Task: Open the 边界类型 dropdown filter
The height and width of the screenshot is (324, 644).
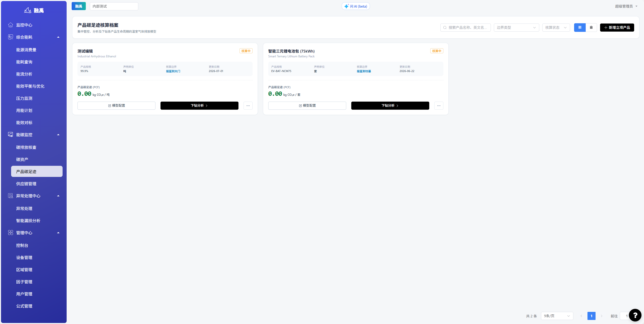Action: pos(516,28)
